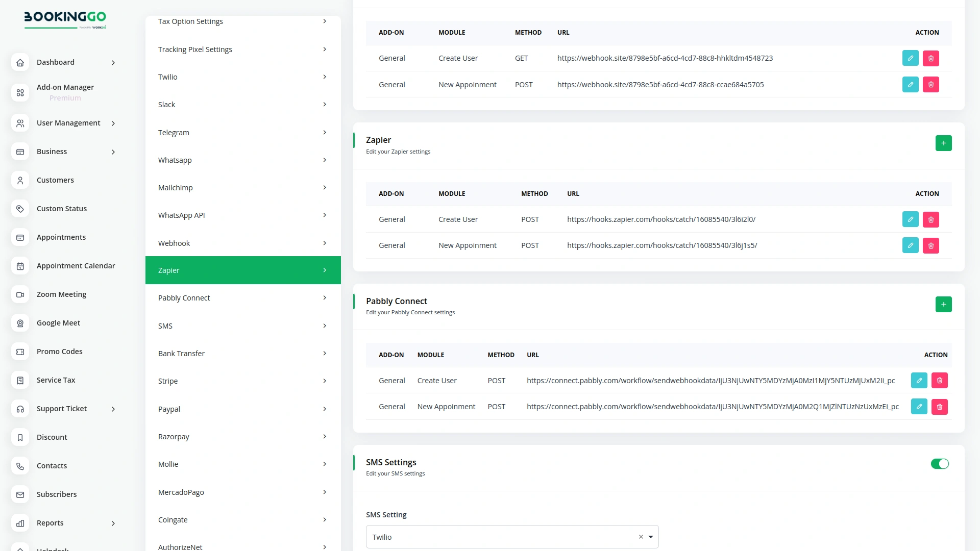Viewport: 980px width, 551px height.
Task: Toggle the SMS Settings switch
Action: [x=940, y=464]
